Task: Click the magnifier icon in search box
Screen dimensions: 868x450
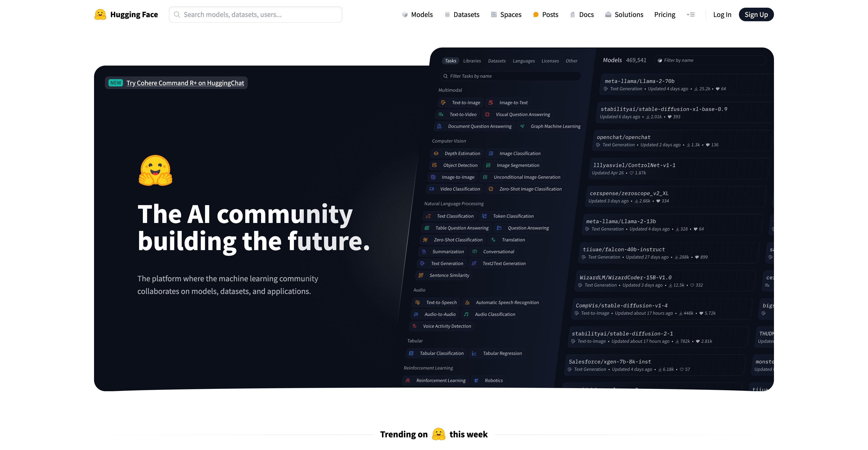Action: (177, 14)
